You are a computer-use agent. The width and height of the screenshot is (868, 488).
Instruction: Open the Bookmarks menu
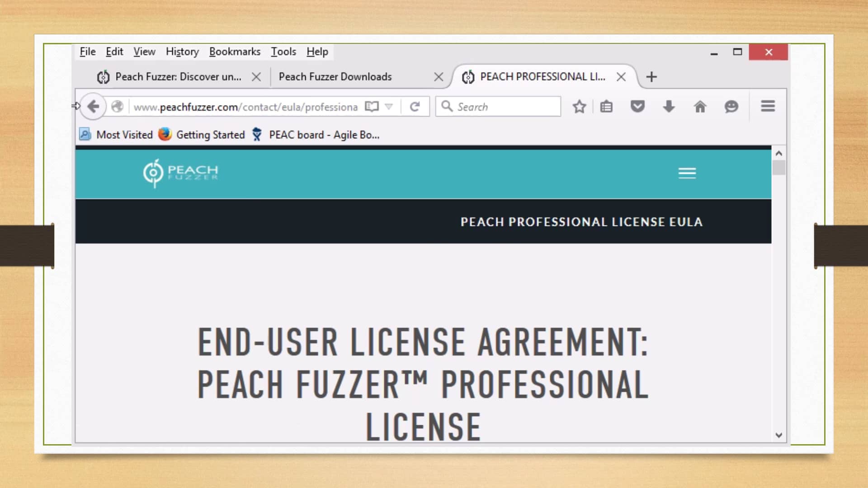coord(235,52)
